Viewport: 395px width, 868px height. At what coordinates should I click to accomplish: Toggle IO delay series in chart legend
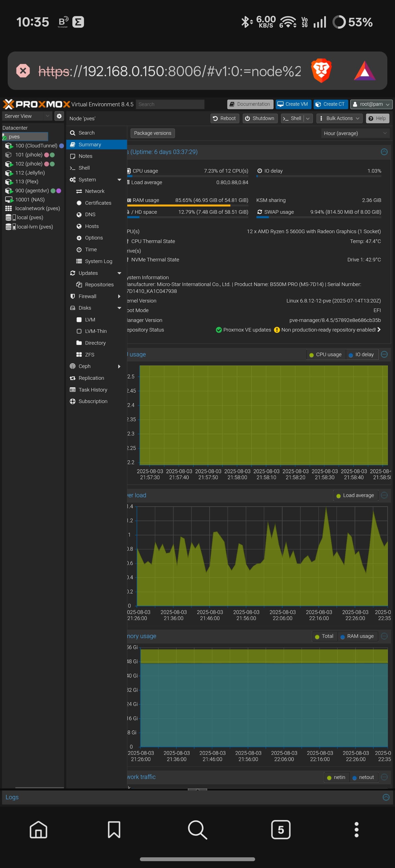click(x=361, y=355)
